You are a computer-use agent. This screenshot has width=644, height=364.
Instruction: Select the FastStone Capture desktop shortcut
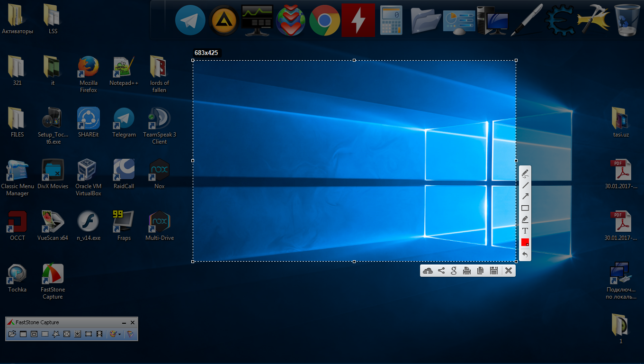coord(53,282)
